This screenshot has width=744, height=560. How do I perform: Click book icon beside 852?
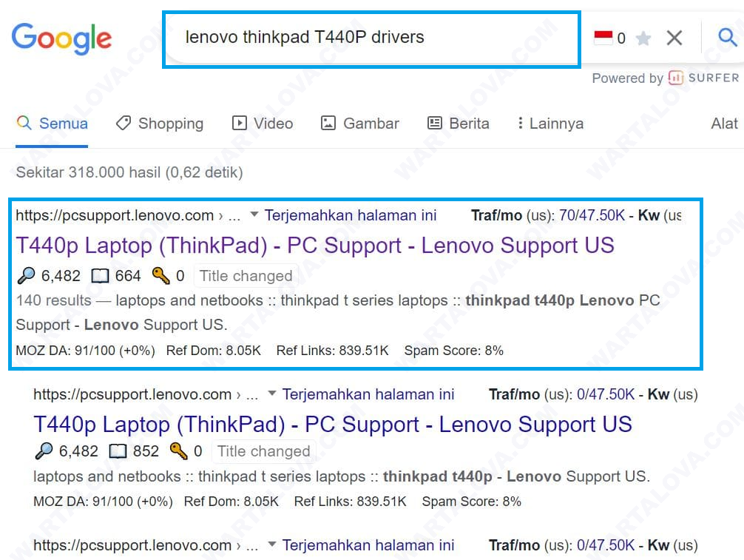[x=118, y=451]
